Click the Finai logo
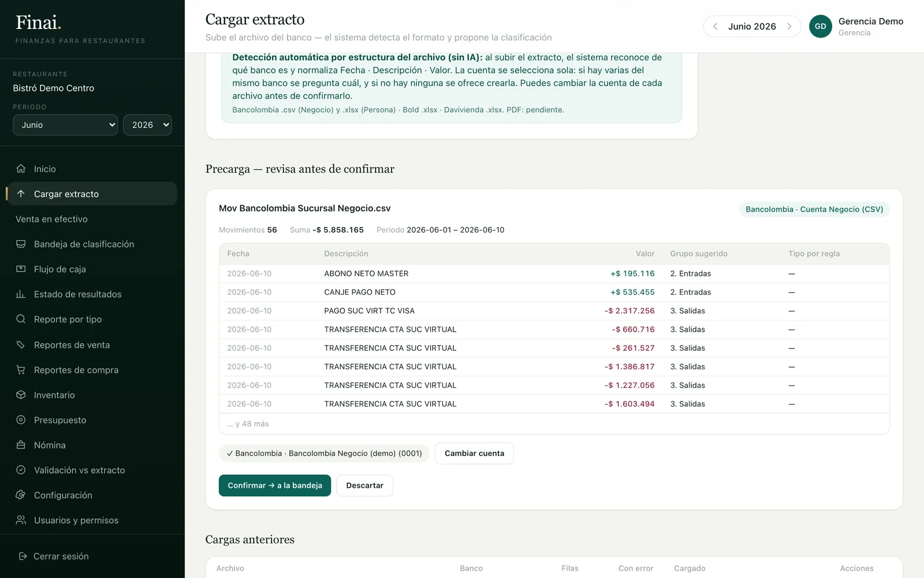This screenshot has height=578, width=924. pyautogui.click(x=38, y=23)
